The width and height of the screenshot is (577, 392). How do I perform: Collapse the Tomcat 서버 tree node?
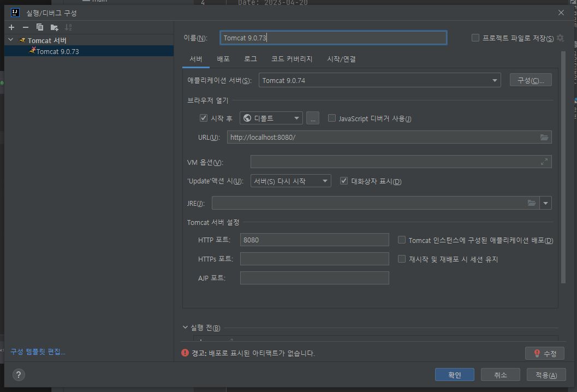[x=11, y=40]
